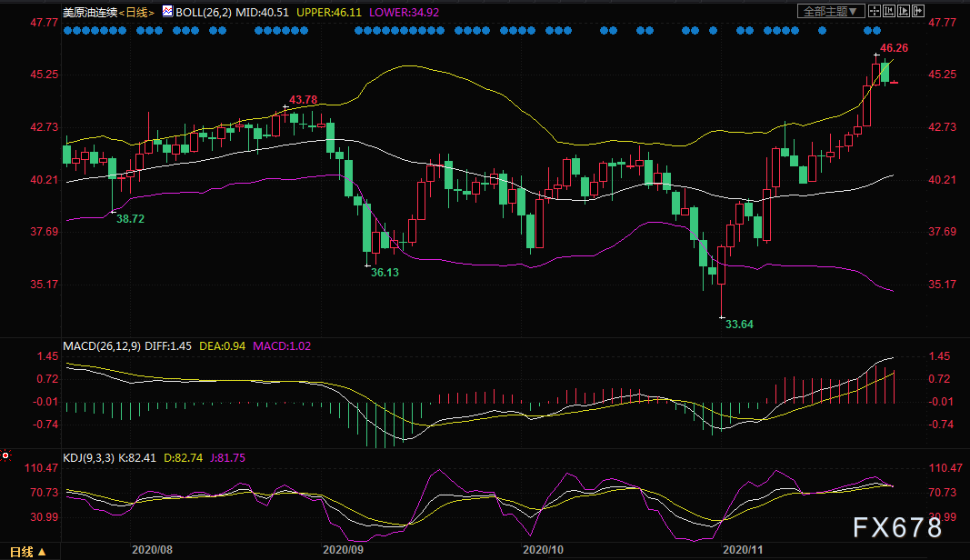Screen dimensions: 970x560
Task: Open the 全部主题 dropdown
Action: 831,11
